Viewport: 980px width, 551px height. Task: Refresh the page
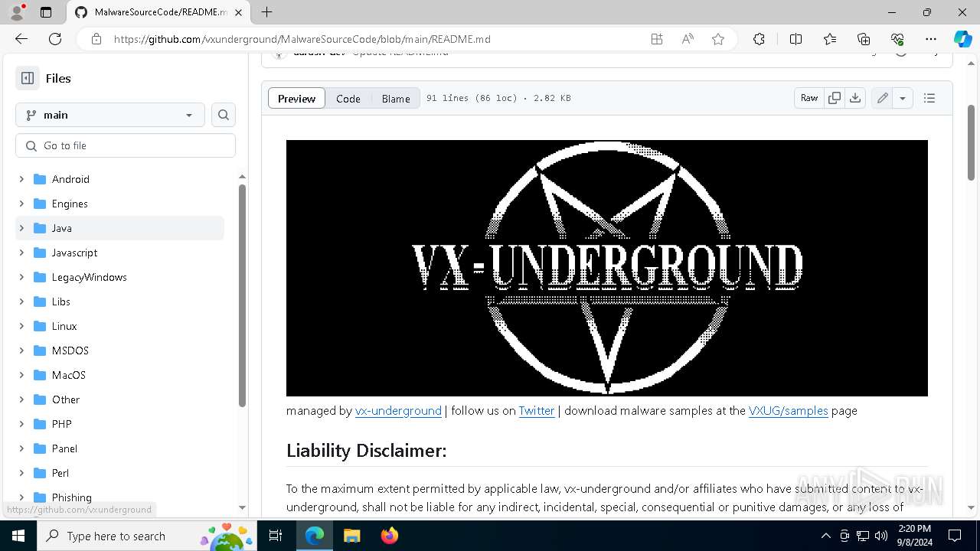pos(55,39)
